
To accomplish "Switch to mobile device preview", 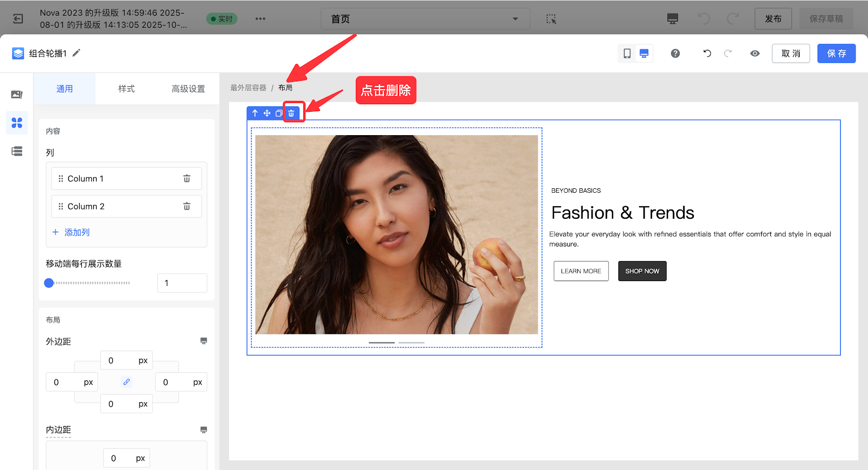I will click(627, 53).
